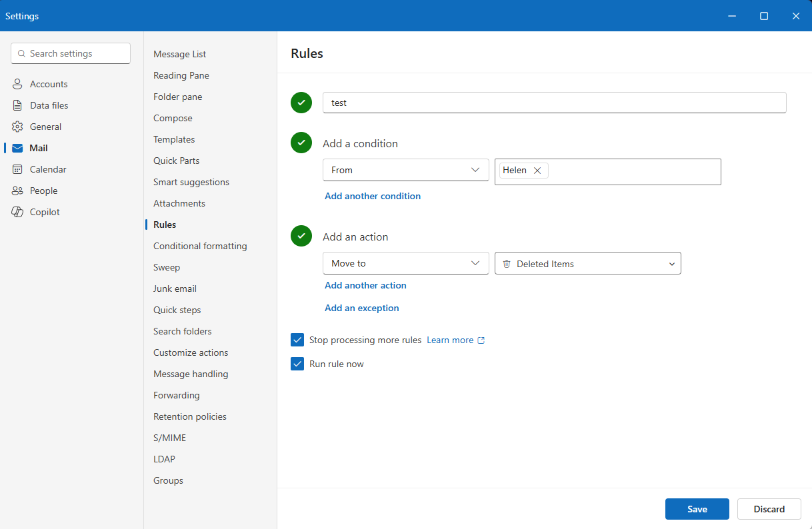
Task: Select Search folders settings
Action: 183,331
